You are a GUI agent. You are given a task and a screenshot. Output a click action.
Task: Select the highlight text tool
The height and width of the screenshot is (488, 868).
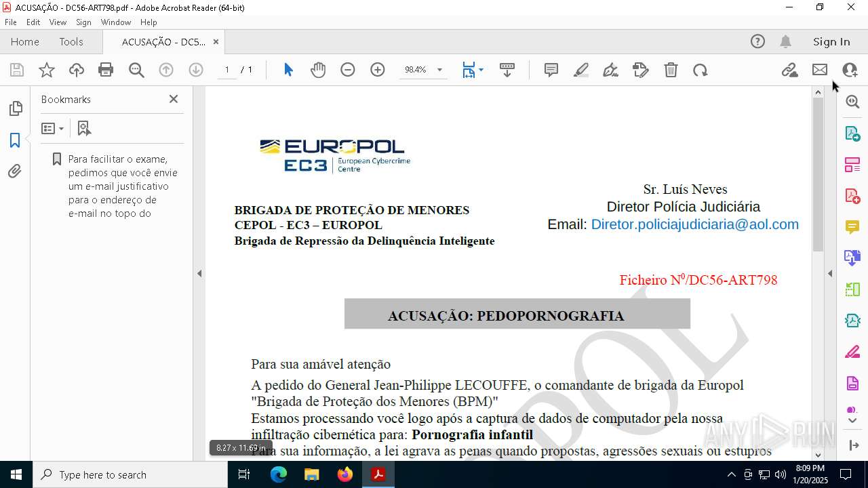(581, 70)
